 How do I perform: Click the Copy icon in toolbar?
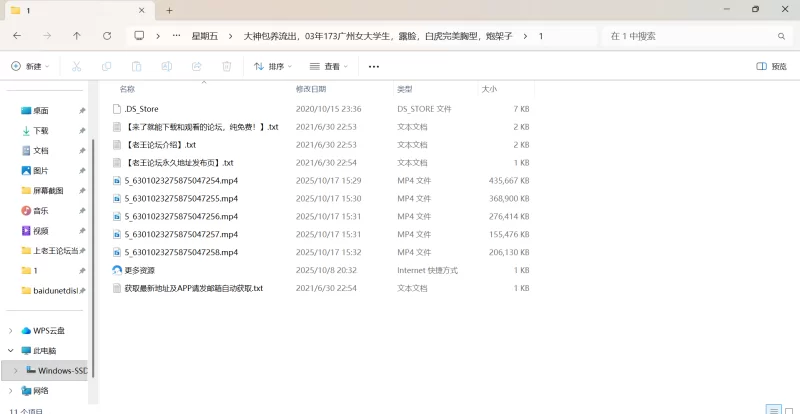[x=106, y=66]
